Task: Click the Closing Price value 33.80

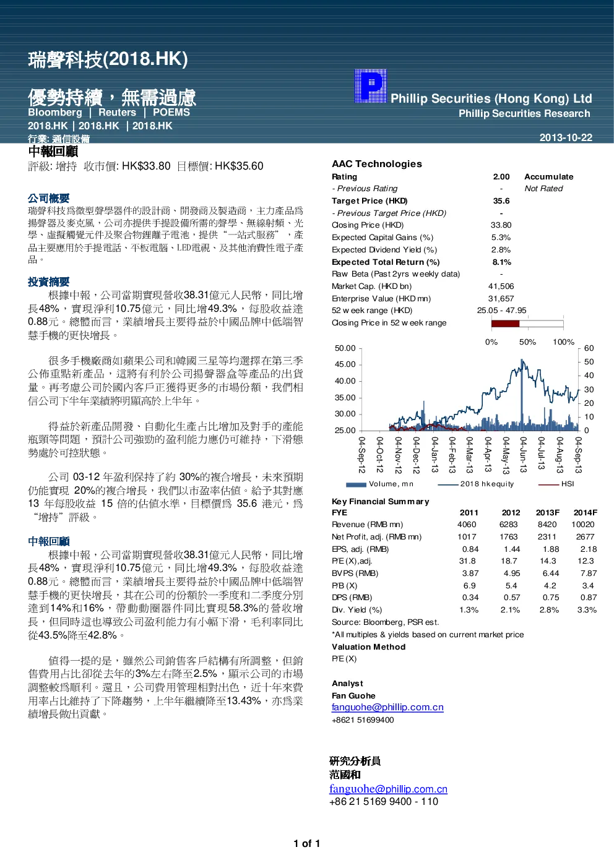Action: tap(501, 225)
